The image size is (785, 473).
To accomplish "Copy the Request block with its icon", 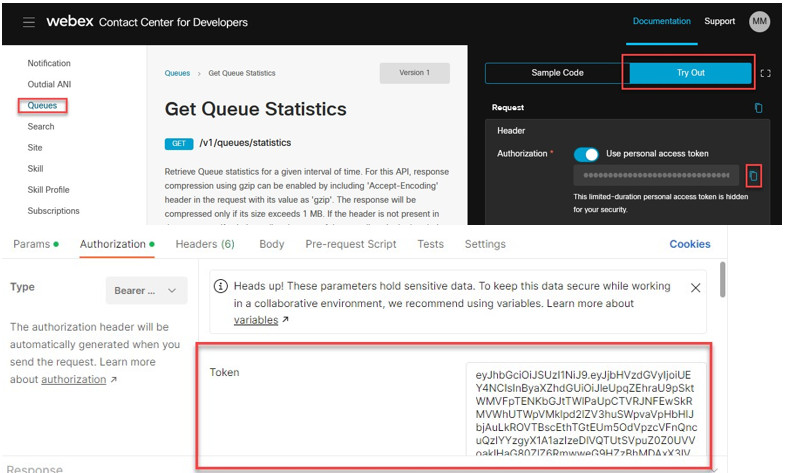I will [x=758, y=108].
